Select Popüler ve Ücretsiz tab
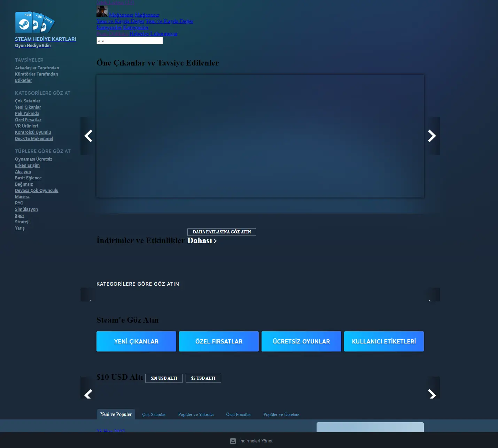Screen dimensions: 498x448 click(x=281, y=415)
